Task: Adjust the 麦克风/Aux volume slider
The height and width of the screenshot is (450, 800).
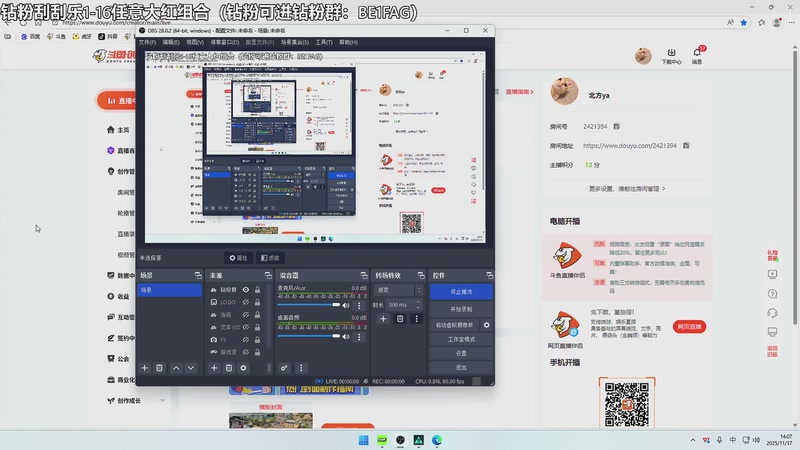Action: (x=309, y=305)
